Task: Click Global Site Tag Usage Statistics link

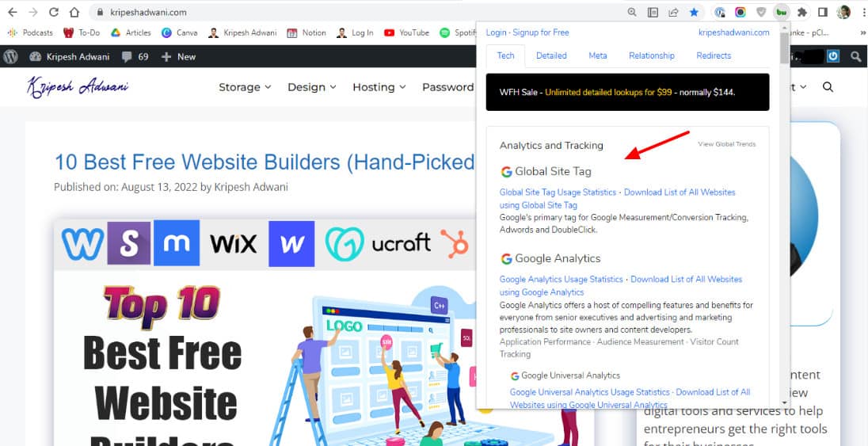Action: tap(558, 193)
